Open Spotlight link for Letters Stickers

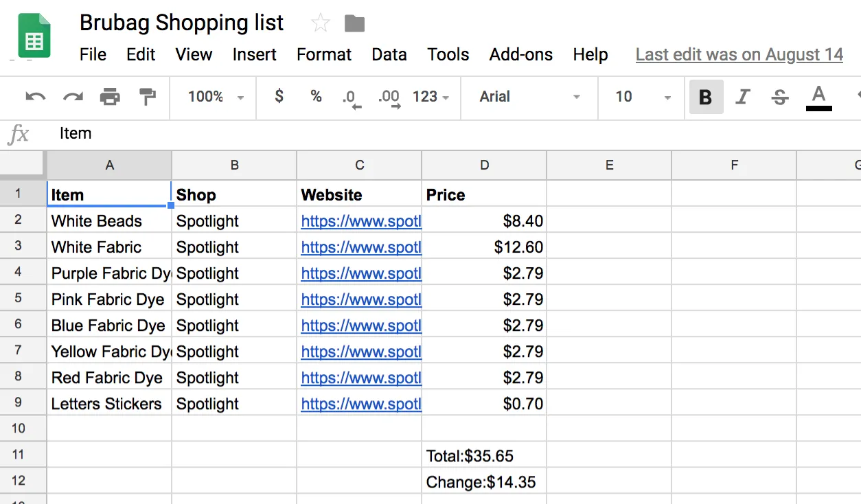click(361, 404)
